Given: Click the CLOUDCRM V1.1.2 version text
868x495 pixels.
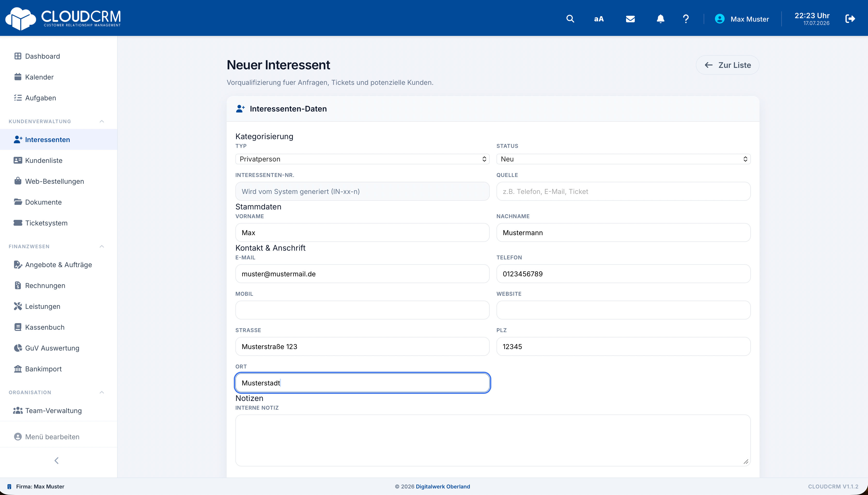Looking at the screenshot, I should click(x=833, y=486).
